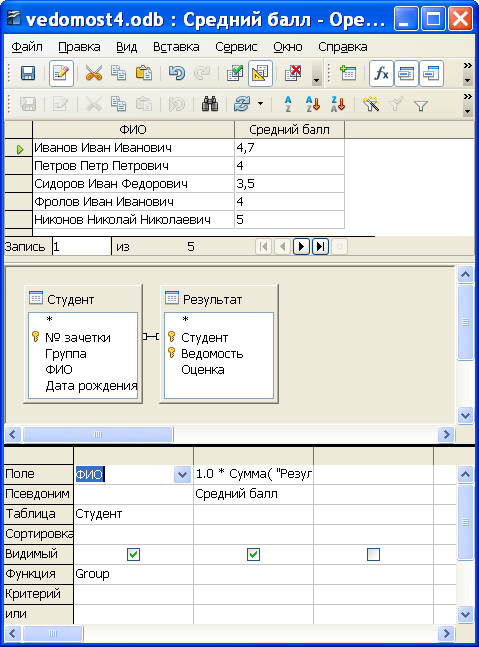Cut selection with scissors icon in top toolbar
Viewport: 479px width, 647px height.
click(94, 73)
